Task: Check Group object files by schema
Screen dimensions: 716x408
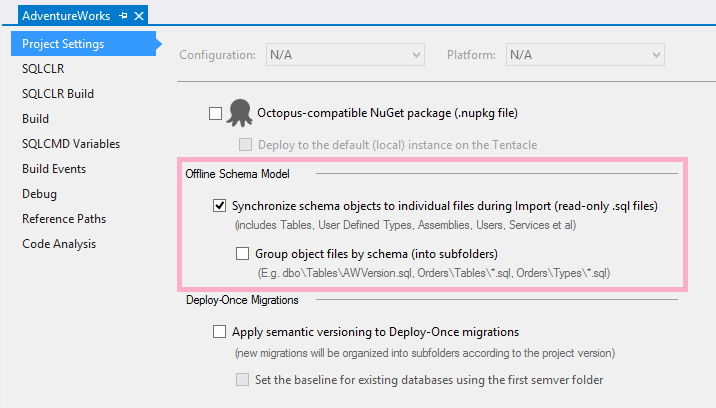Action: 242,254
